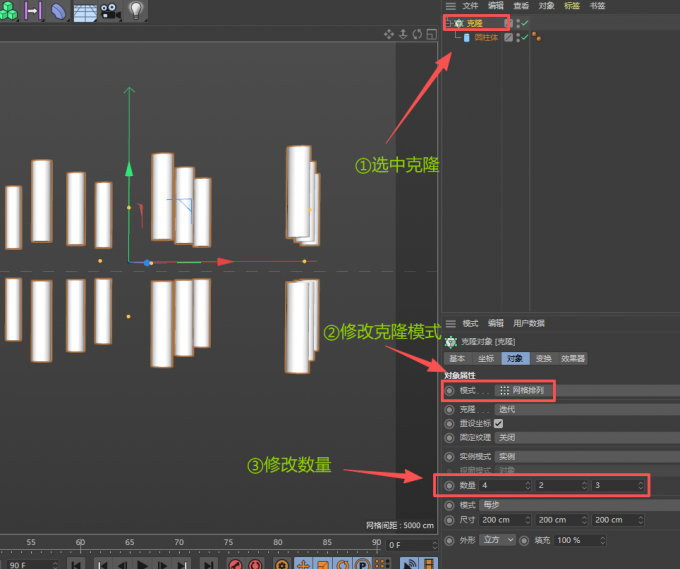Viewport: 680px width, 569px height.
Task: Open the 查看 menu in object manager
Action: pos(521,6)
